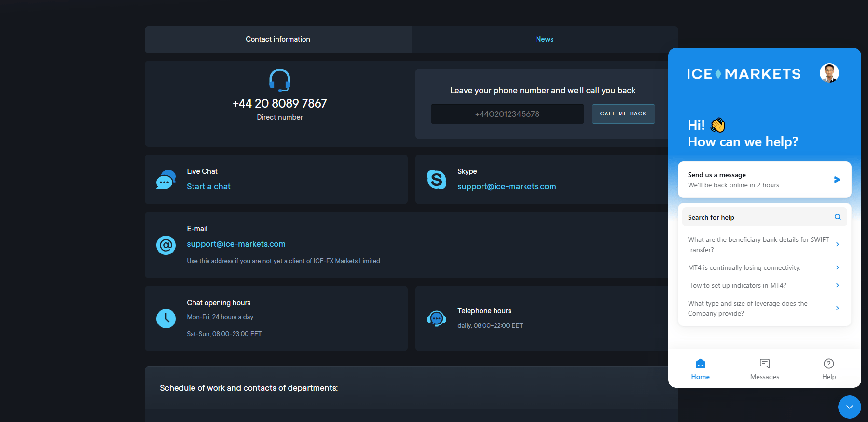868x422 pixels.
Task: Click the magnifier icon in help search
Action: [838, 217]
